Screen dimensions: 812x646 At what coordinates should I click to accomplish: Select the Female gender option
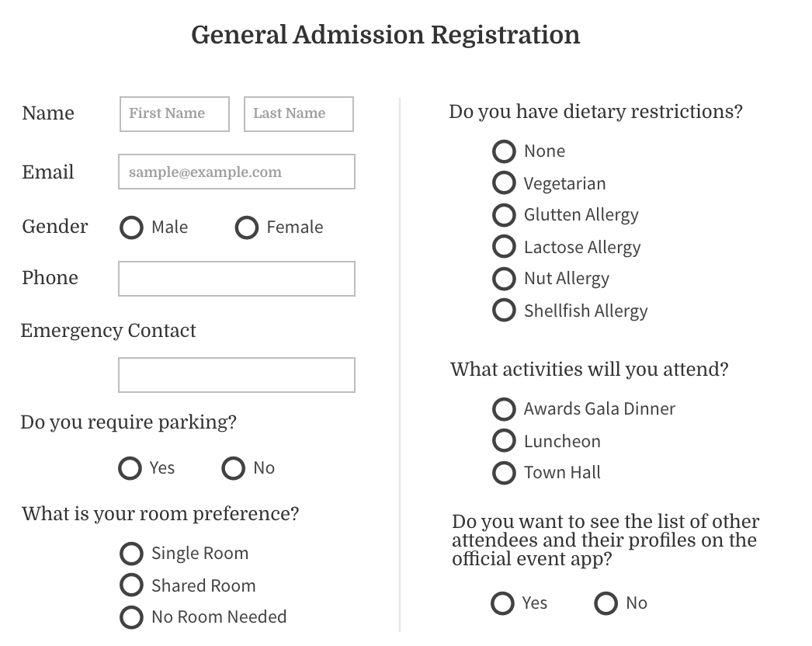(246, 227)
